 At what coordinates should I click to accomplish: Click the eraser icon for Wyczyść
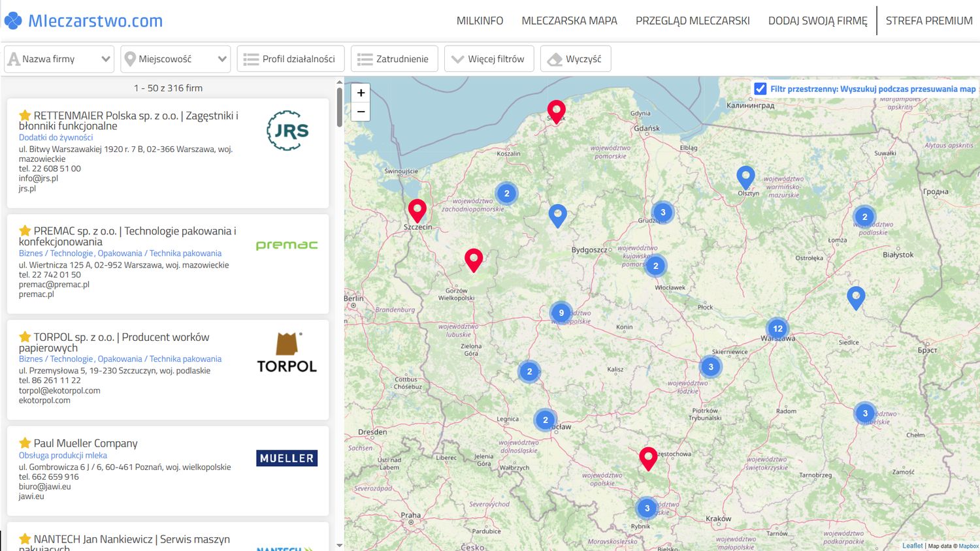[555, 59]
